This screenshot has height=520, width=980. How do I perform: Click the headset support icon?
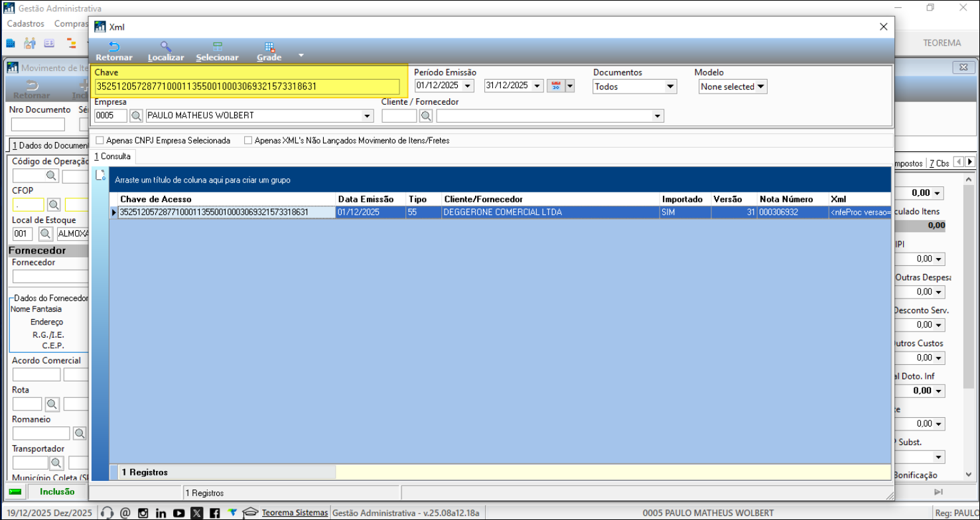107,513
